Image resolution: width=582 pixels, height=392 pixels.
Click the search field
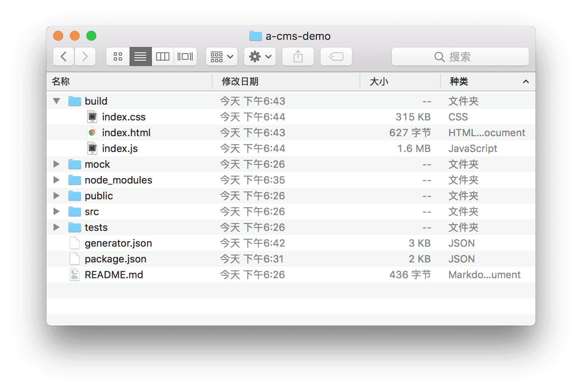[460, 57]
